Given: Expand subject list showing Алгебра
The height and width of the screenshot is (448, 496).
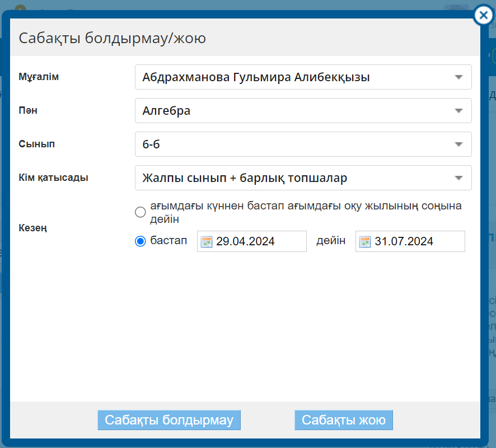Looking at the screenshot, I should [291, 111].
